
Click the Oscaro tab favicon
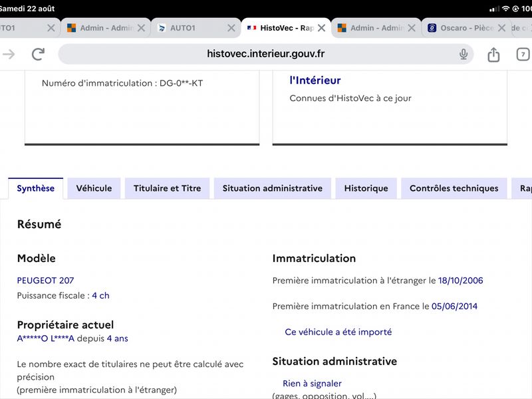pyautogui.click(x=432, y=28)
